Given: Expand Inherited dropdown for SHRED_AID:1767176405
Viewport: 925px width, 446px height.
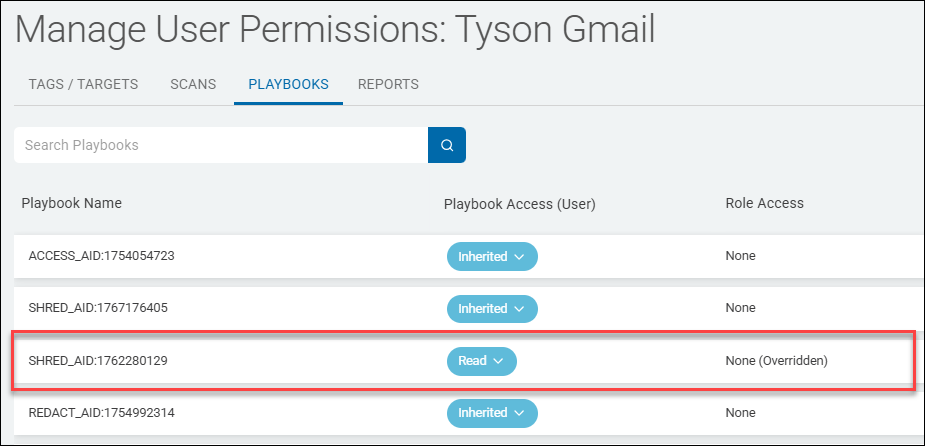Looking at the screenshot, I should tap(492, 309).
